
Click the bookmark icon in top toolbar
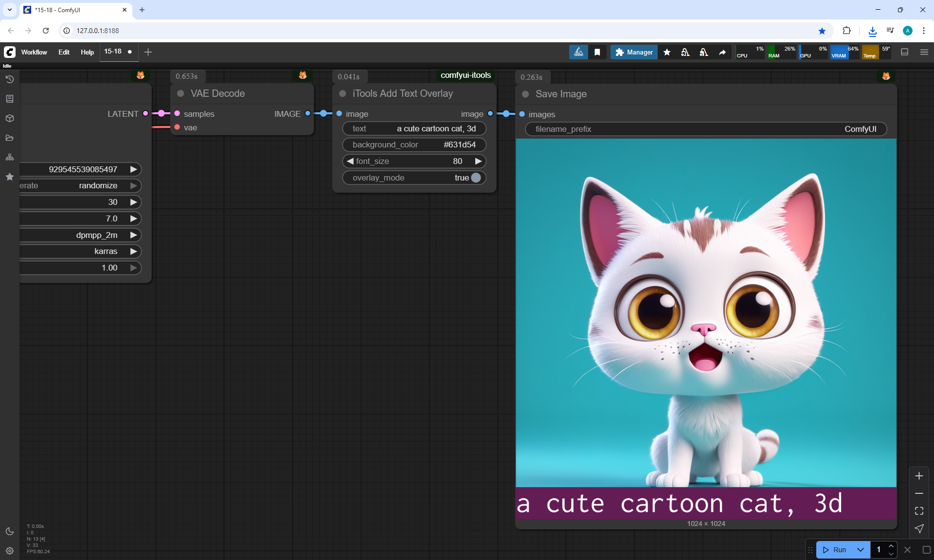pos(597,52)
